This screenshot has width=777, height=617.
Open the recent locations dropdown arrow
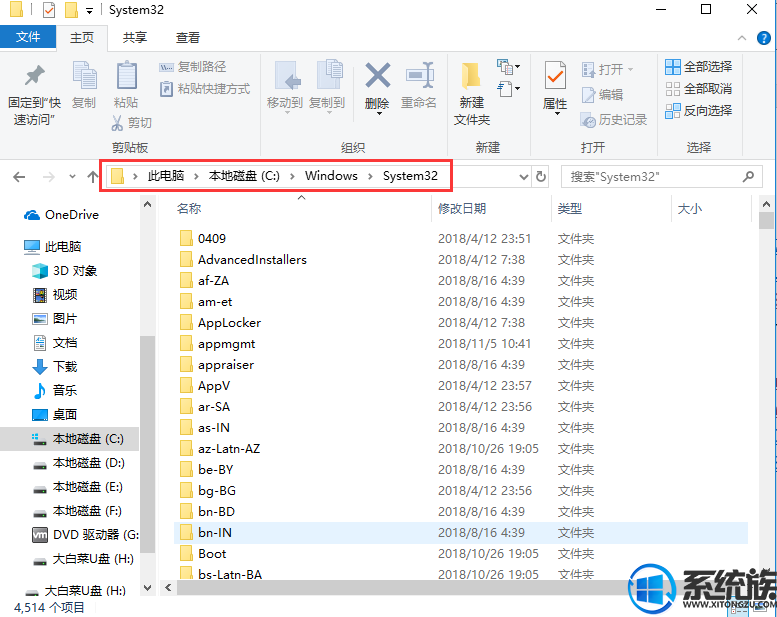pos(72,176)
